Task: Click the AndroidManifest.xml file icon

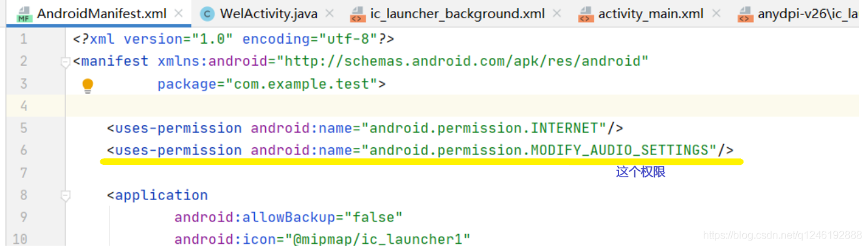Action: coord(24,14)
